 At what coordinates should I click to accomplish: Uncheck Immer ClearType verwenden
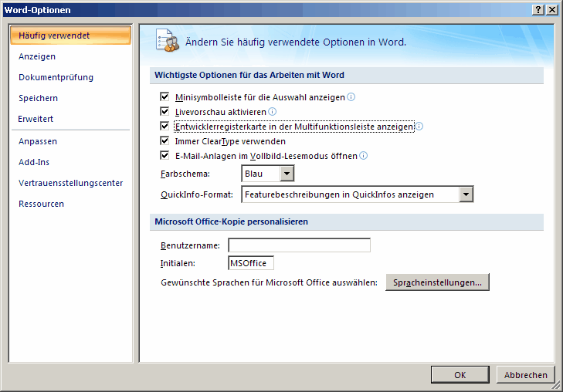tap(164, 141)
